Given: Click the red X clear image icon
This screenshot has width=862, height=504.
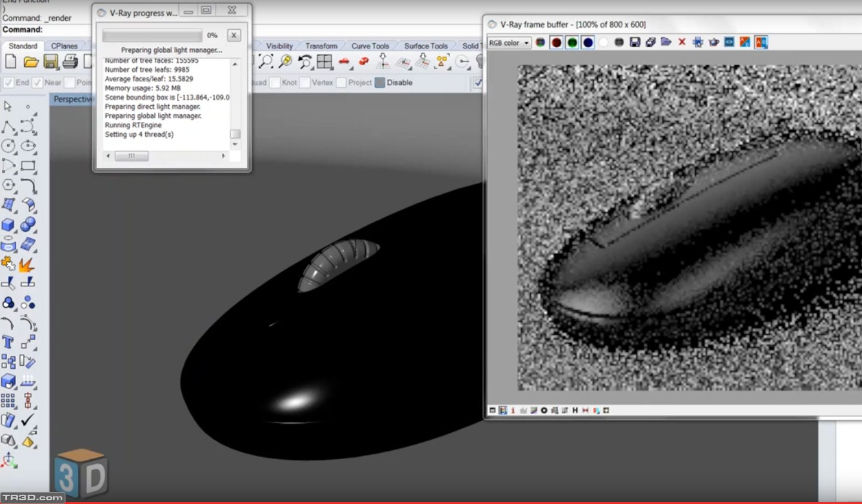Looking at the screenshot, I should pos(681,42).
